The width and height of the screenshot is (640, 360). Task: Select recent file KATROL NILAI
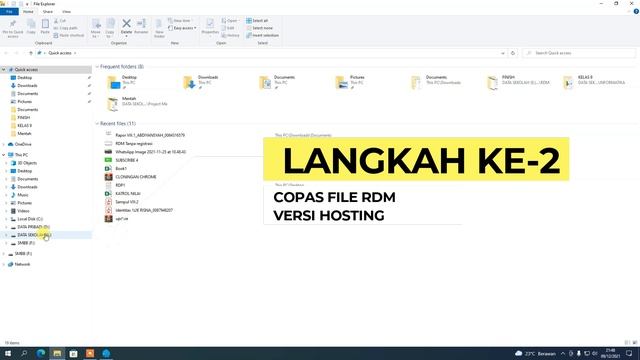pyautogui.click(x=128, y=194)
